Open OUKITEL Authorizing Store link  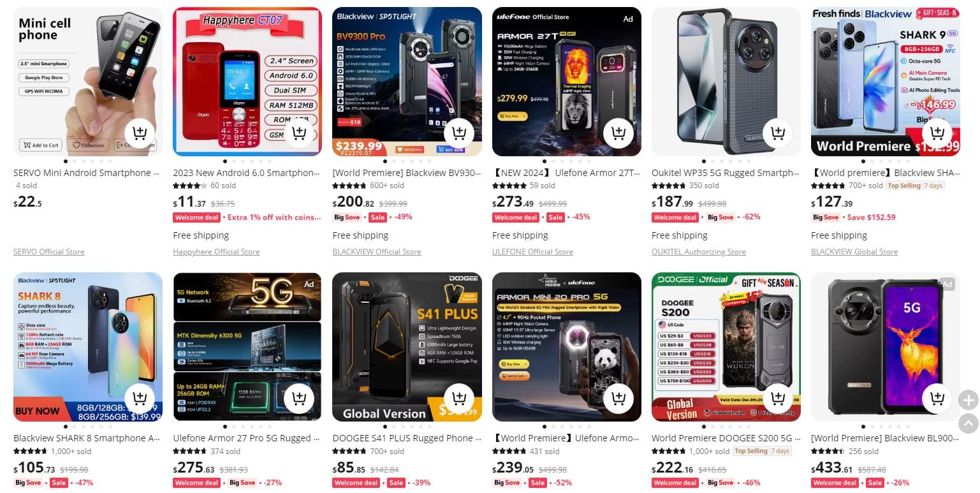699,252
